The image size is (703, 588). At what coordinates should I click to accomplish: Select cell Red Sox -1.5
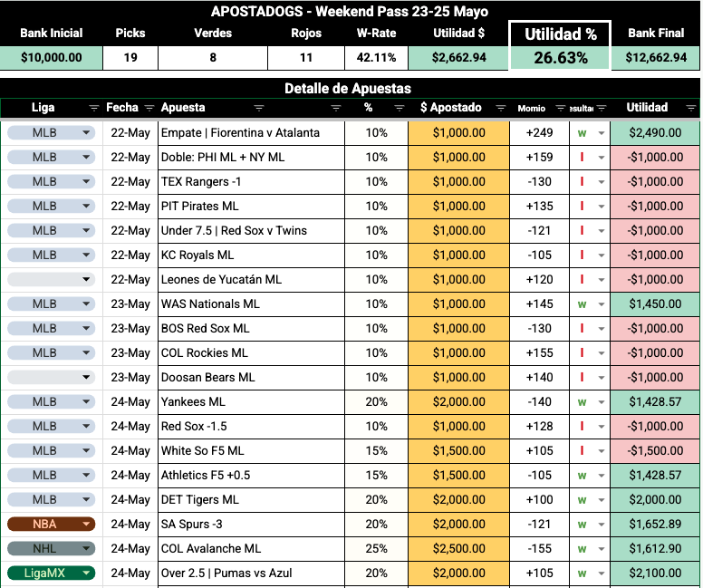pyautogui.click(x=251, y=426)
